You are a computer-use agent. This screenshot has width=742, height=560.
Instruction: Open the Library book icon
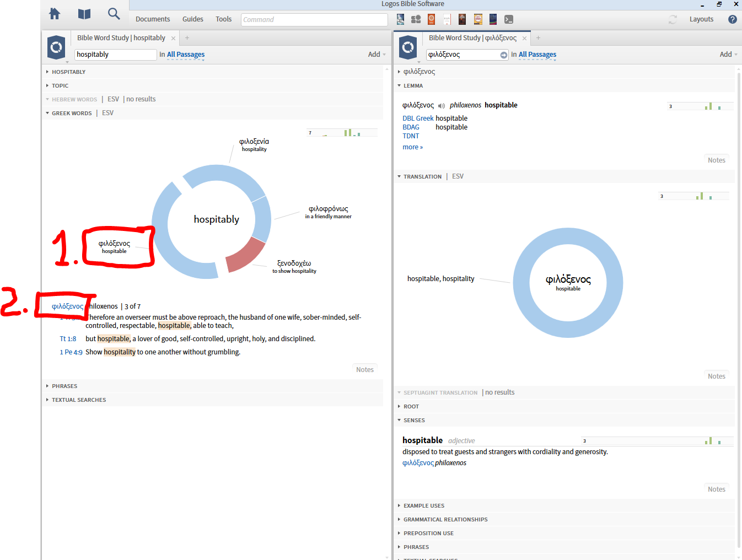point(84,14)
